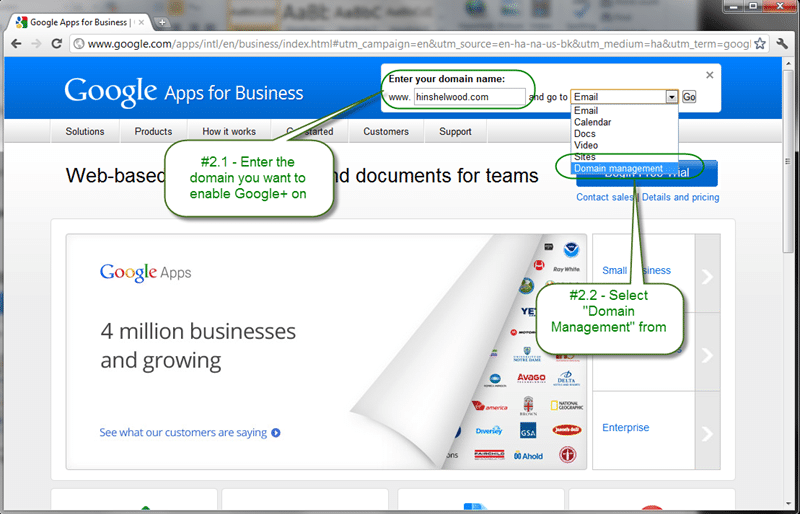
Task: Click the Delta customer logo
Action: tap(567, 378)
